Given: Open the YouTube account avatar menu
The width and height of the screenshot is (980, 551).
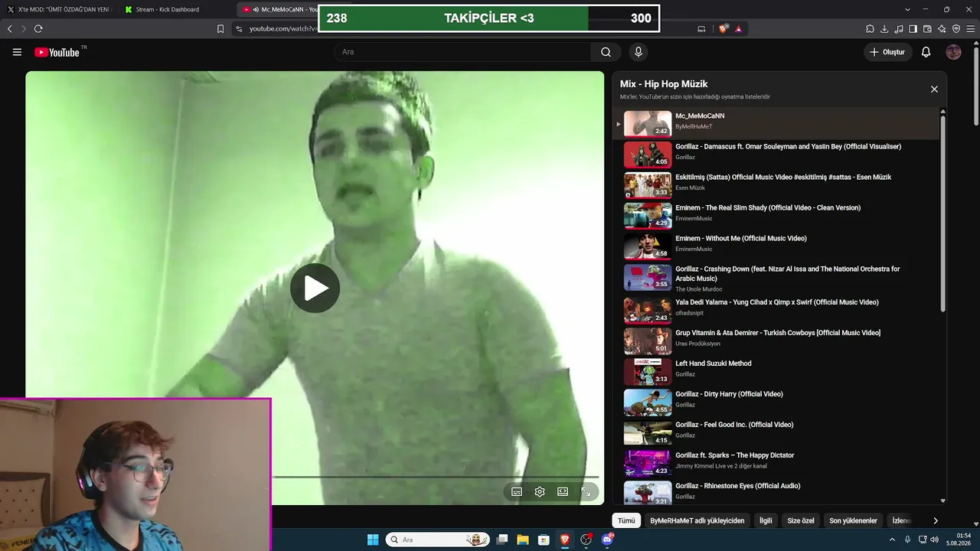Looking at the screenshot, I should click(x=953, y=52).
